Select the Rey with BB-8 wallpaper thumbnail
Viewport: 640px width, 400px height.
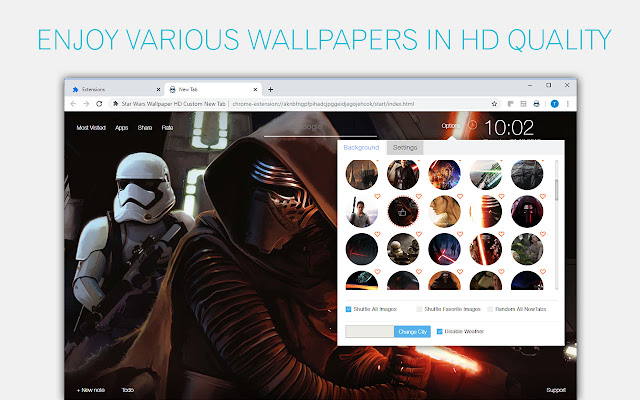pyautogui.click(x=527, y=249)
